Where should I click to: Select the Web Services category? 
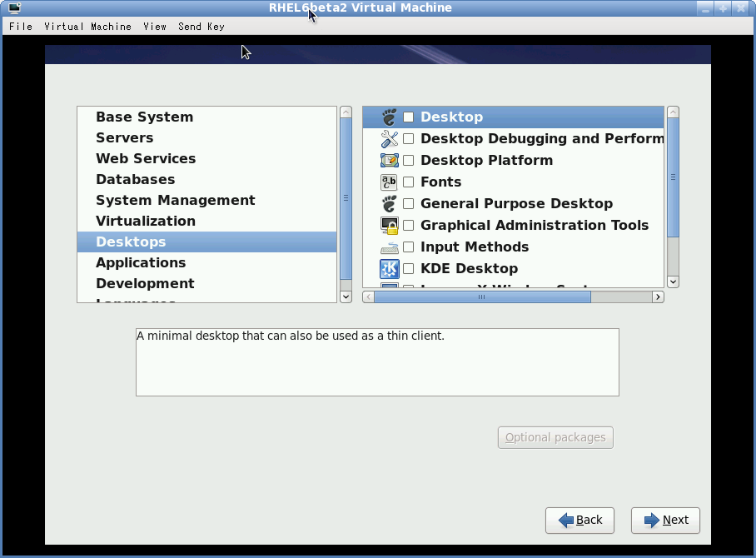(x=206, y=159)
